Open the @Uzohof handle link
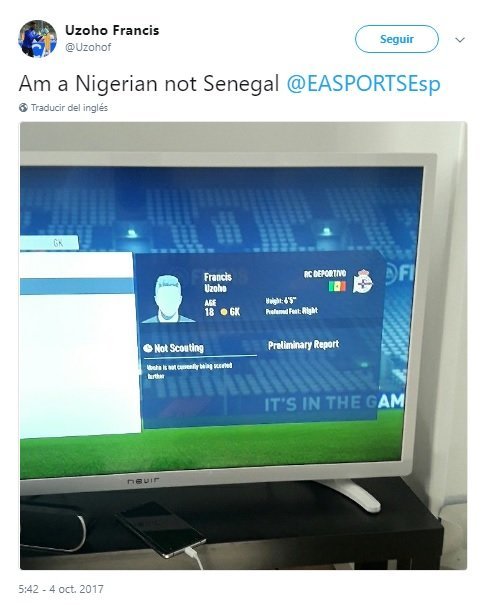This screenshot has width=491, height=605. pyautogui.click(x=88, y=47)
